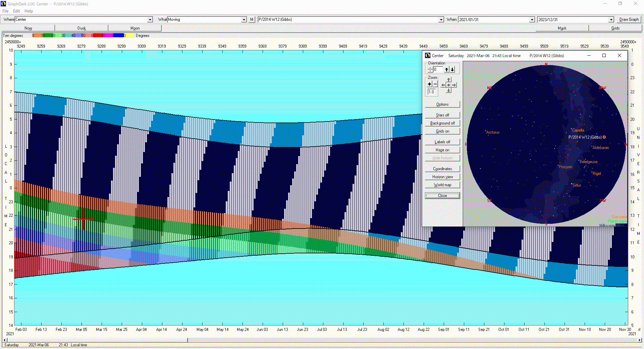Click the zoom out minus icon

(x=435, y=84)
